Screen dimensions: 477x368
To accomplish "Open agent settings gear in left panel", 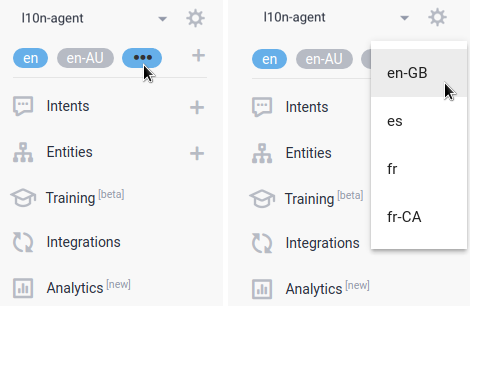I will click(195, 18).
